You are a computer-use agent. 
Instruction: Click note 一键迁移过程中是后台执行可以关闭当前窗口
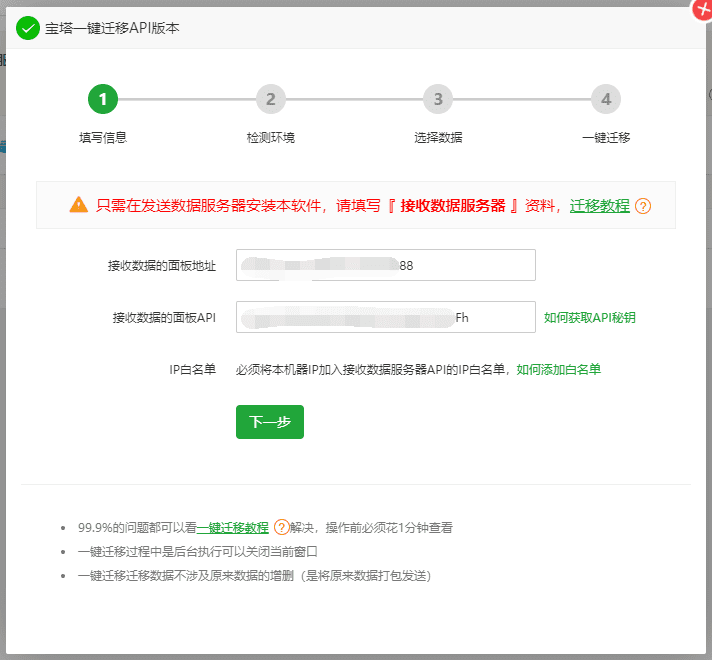pyautogui.click(x=198, y=551)
